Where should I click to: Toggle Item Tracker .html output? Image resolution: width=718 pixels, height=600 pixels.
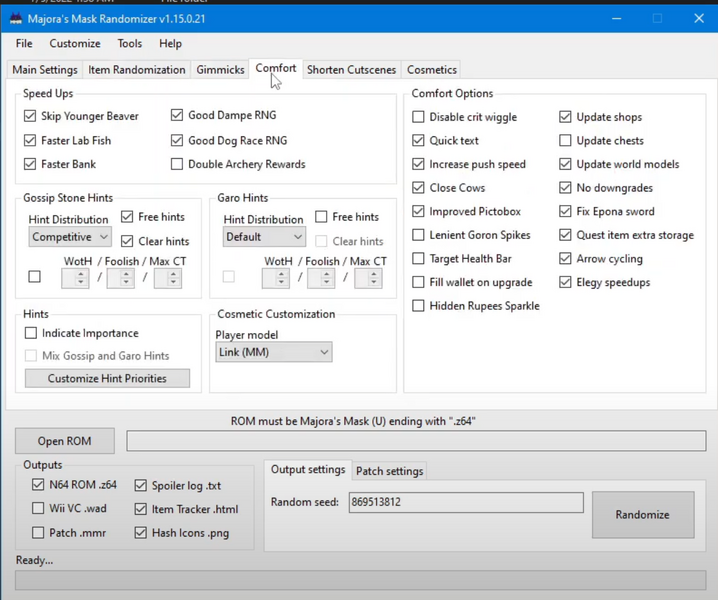pos(141,509)
